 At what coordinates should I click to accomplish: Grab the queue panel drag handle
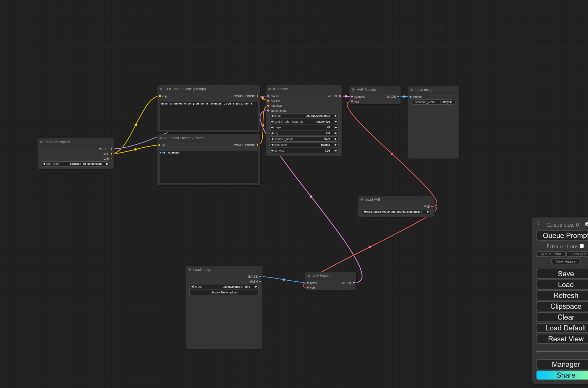tap(538, 225)
